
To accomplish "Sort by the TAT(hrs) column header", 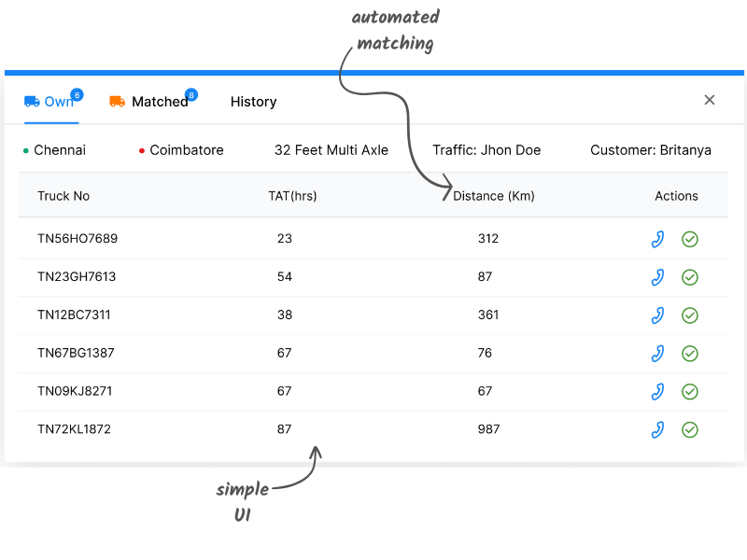I will click(x=292, y=196).
